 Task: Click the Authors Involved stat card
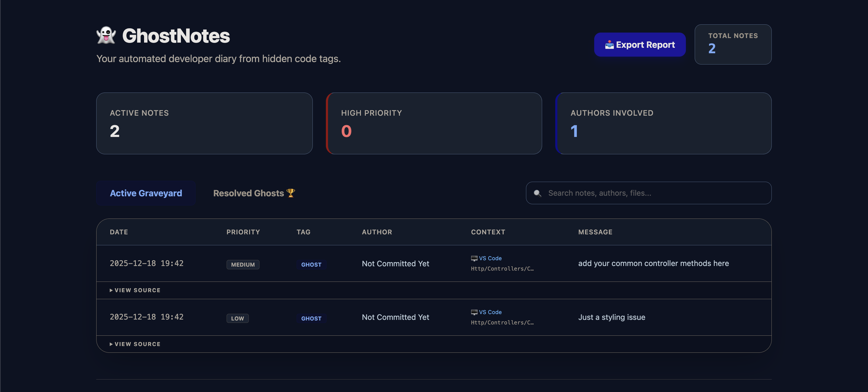[663, 124]
